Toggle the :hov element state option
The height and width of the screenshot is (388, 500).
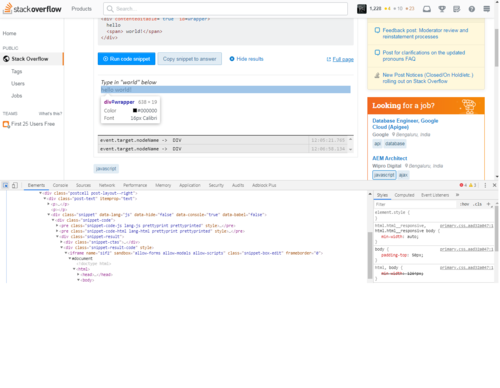pyautogui.click(x=464, y=204)
